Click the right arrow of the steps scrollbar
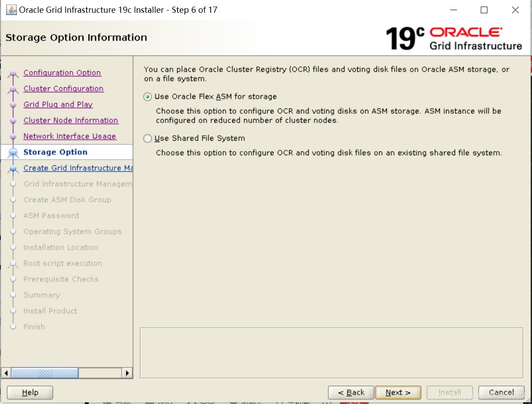Screen dimensions: 532x404 127,373
